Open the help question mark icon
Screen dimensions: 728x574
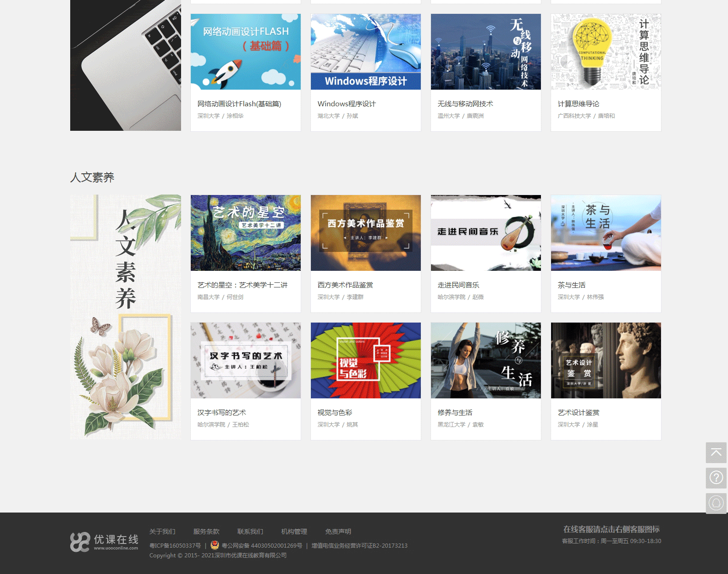pyautogui.click(x=716, y=477)
